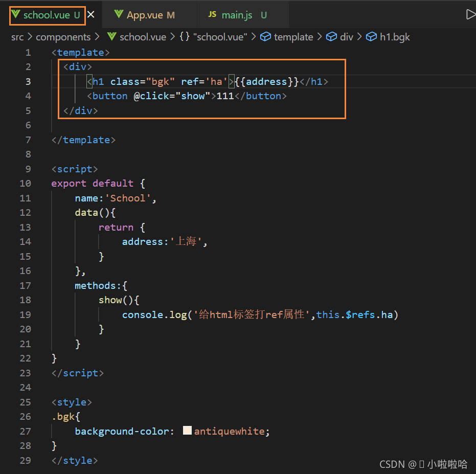Click the curly braces breadcrumb icon

pyautogui.click(x=185, y=37)
